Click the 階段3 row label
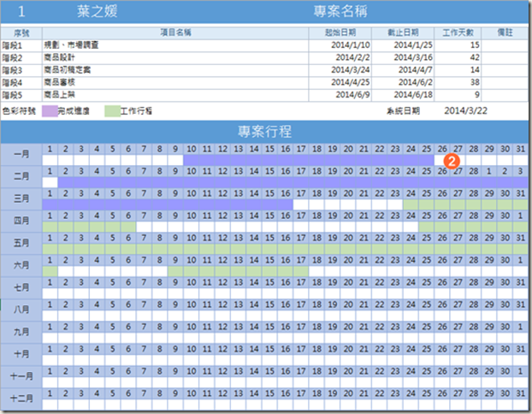This screenshot has height=414, width=532. [12, 71]
